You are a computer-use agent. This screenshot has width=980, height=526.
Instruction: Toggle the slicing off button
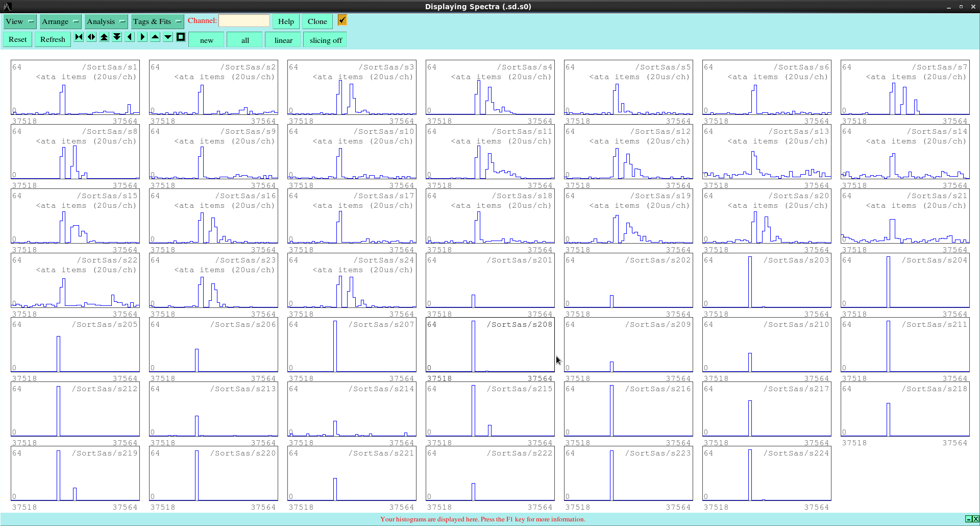tap(325, 40)
